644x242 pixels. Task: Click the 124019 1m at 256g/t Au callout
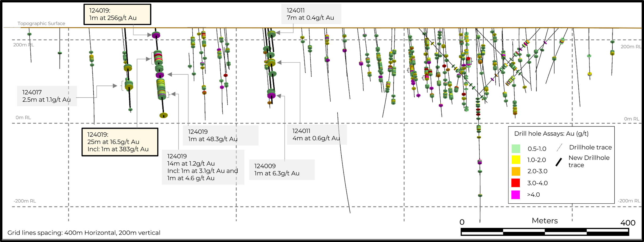coord(117,14)
